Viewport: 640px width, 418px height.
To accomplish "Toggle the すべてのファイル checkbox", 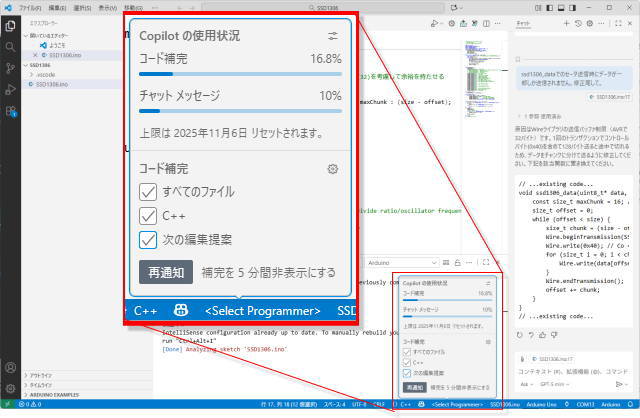I will point(148,191).
